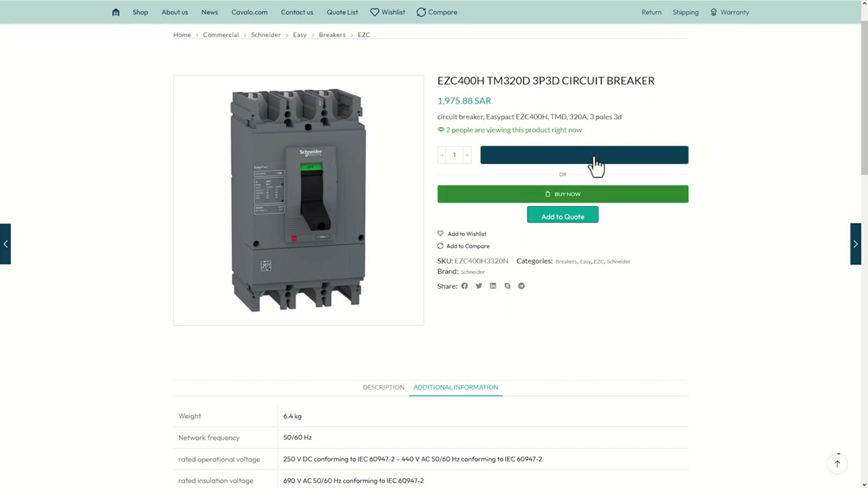The height and width of the screenshot is (488, 868).
Task: Go to Commercial breadcrumb
Action: [x=221, y=35]
